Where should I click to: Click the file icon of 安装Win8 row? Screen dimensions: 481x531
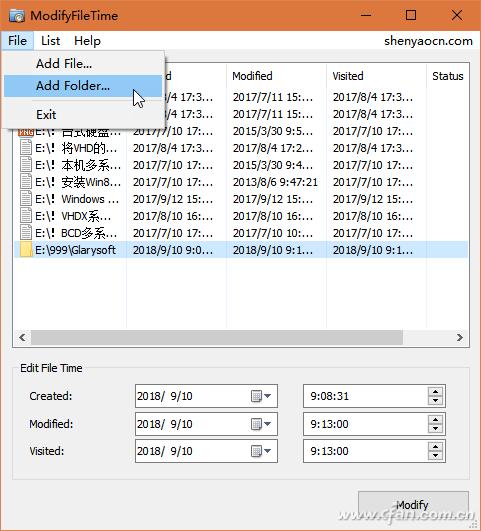pos(26,182)
